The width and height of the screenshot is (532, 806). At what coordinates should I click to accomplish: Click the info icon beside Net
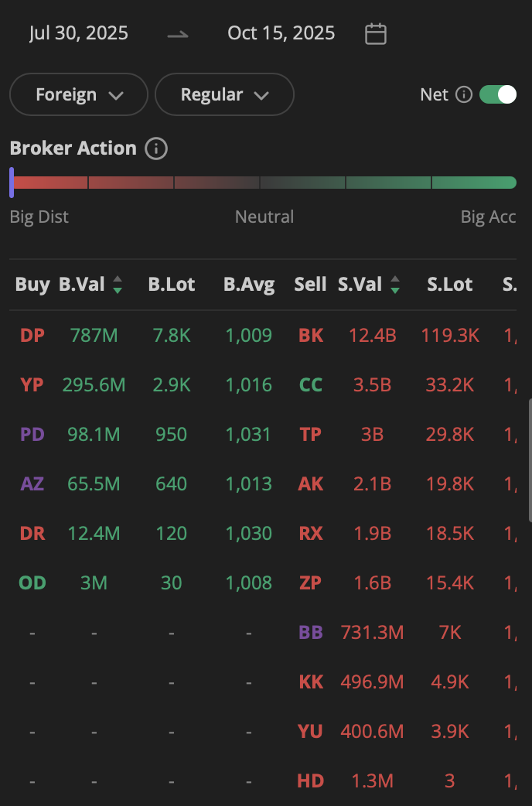464,94
